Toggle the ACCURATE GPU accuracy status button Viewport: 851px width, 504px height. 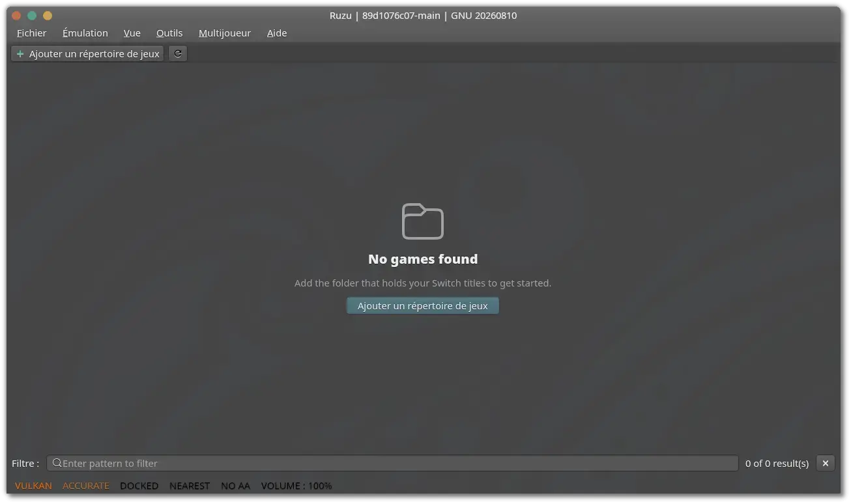click(x=86, y=486)
